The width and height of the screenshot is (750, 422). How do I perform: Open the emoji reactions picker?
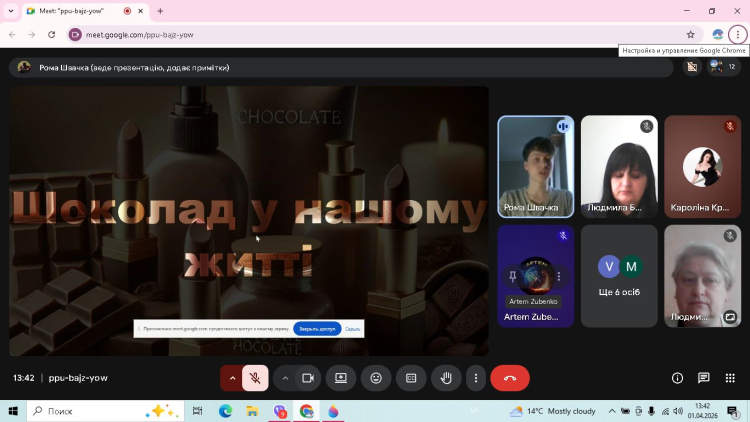(x=376, y=378)
